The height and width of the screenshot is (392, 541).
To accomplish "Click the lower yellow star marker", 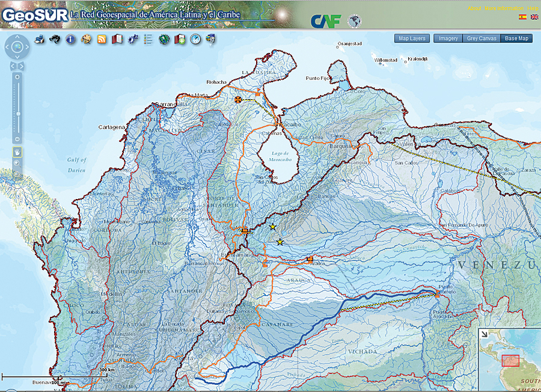I will [280, 242].
